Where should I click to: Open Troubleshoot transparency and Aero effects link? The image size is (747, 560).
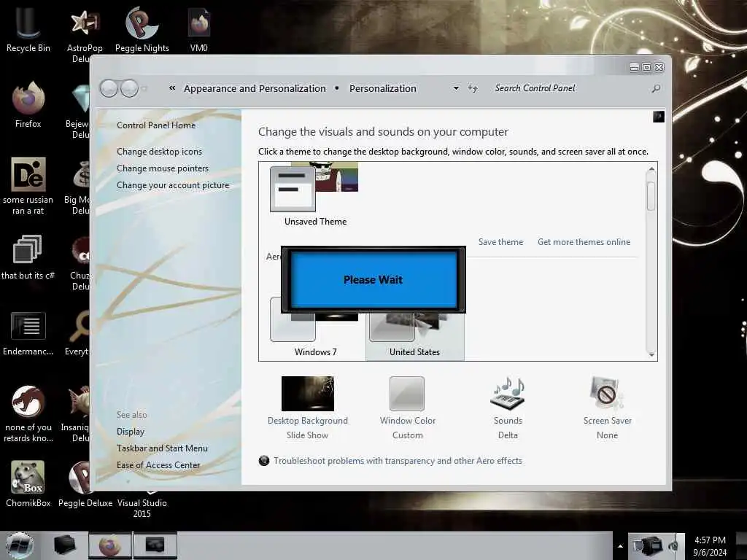point(398,461)
